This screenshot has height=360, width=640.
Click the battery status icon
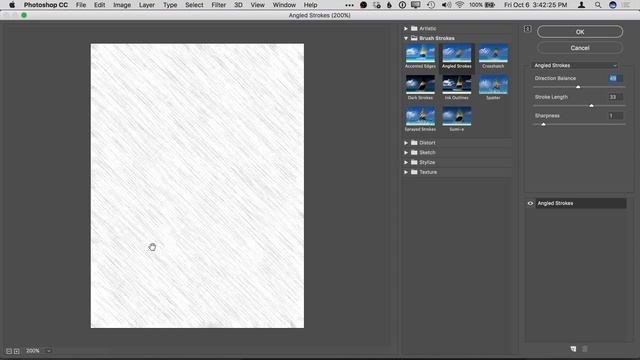point(490,5)
